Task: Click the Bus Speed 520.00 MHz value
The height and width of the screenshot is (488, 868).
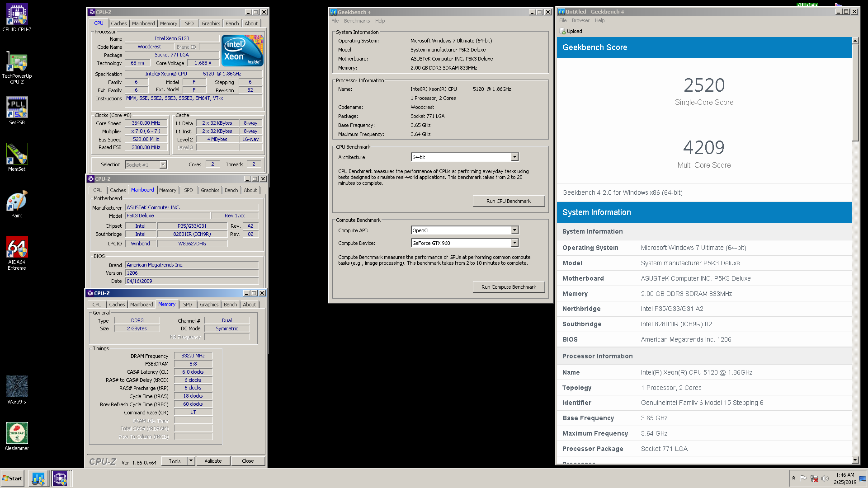Action: coord(146,139)
